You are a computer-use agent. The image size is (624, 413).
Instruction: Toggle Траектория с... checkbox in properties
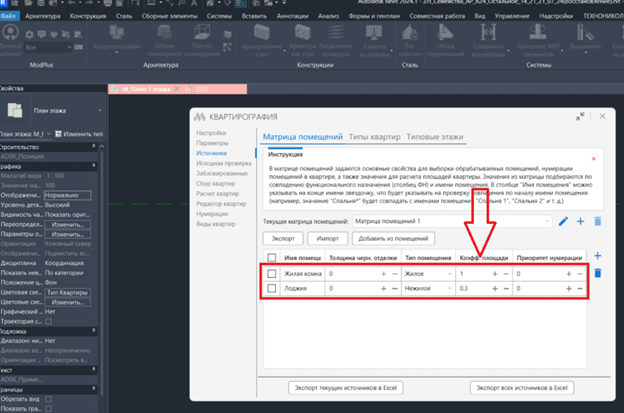[x=49, y=321]
